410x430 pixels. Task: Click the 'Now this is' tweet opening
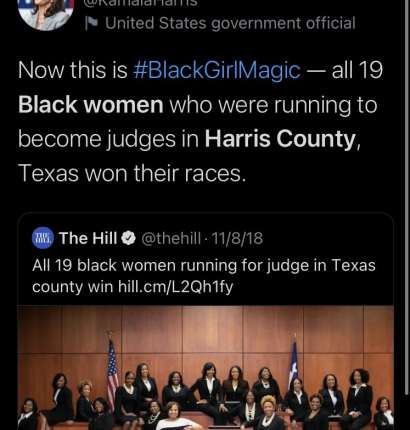coord(73,70)
